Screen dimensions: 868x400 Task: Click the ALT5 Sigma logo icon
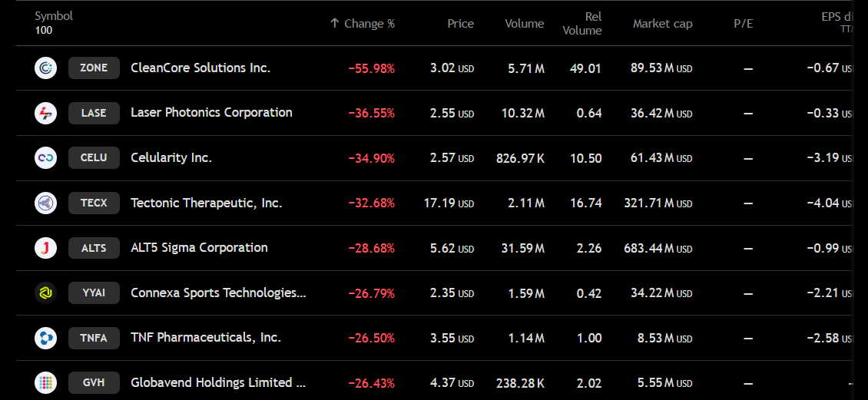tap(45, 248)
